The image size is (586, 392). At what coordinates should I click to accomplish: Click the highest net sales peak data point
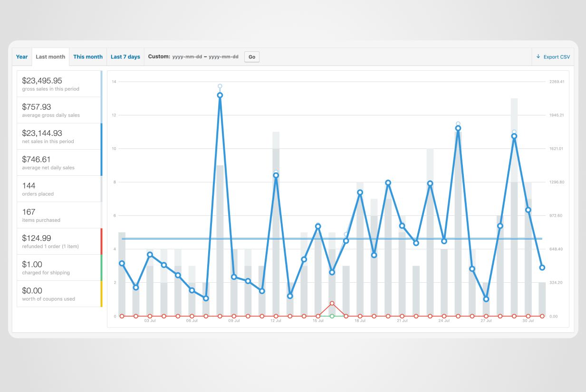click(220, 96)
